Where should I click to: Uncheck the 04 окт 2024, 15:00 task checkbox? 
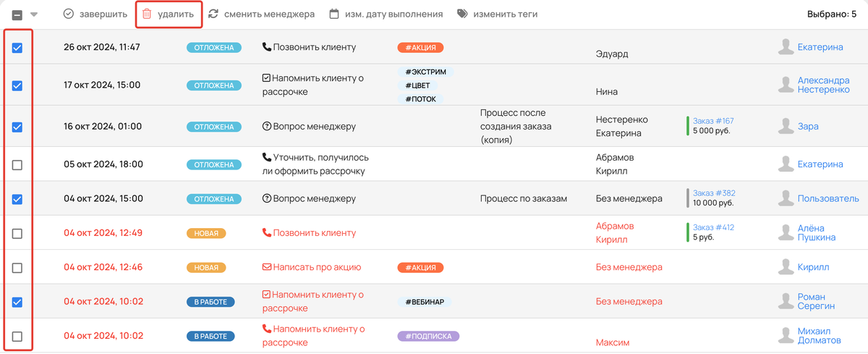point(17,199)
